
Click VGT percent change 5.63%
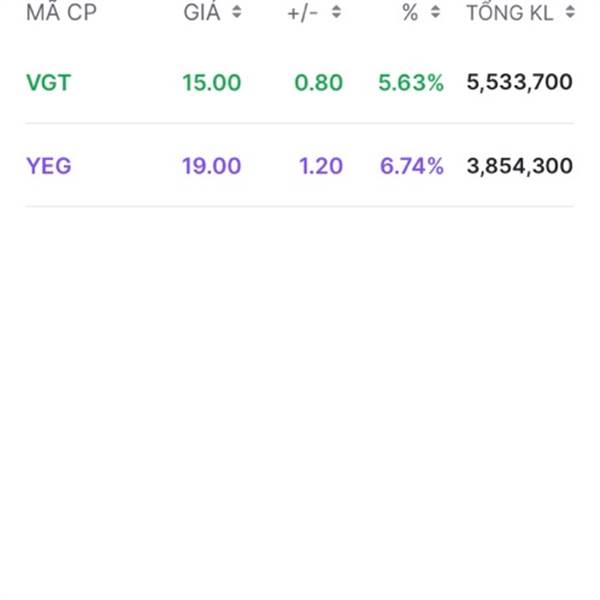(410, 82)
